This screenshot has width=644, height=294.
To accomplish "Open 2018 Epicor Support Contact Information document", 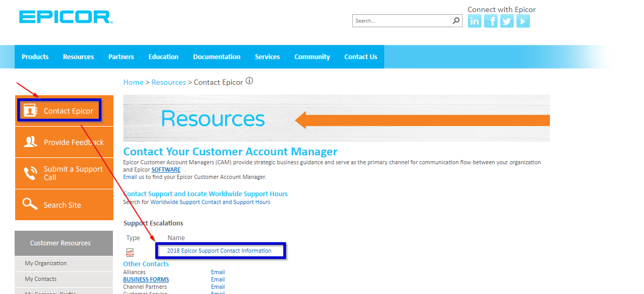I will [x=219, y=251].
